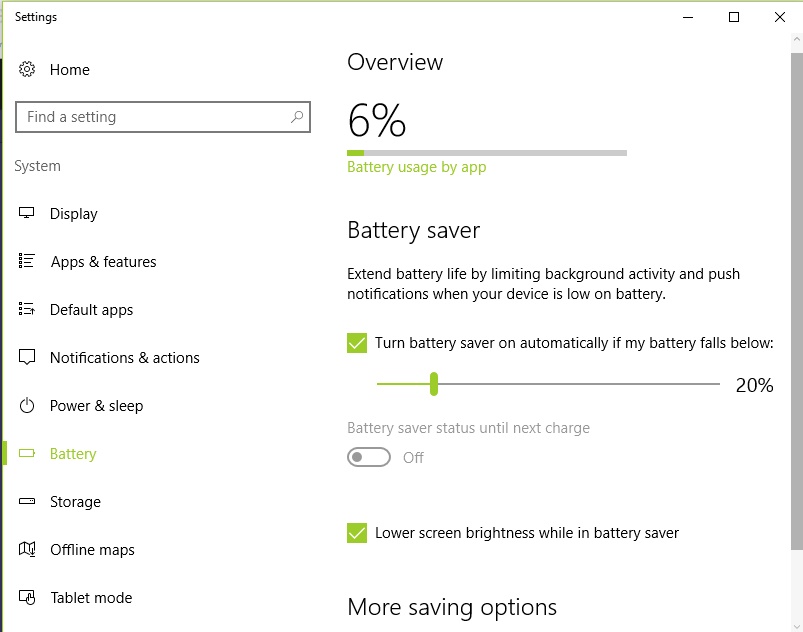Click the Home gear icon
Viewport: 803px width, 632px height.
tap(27, 70)
